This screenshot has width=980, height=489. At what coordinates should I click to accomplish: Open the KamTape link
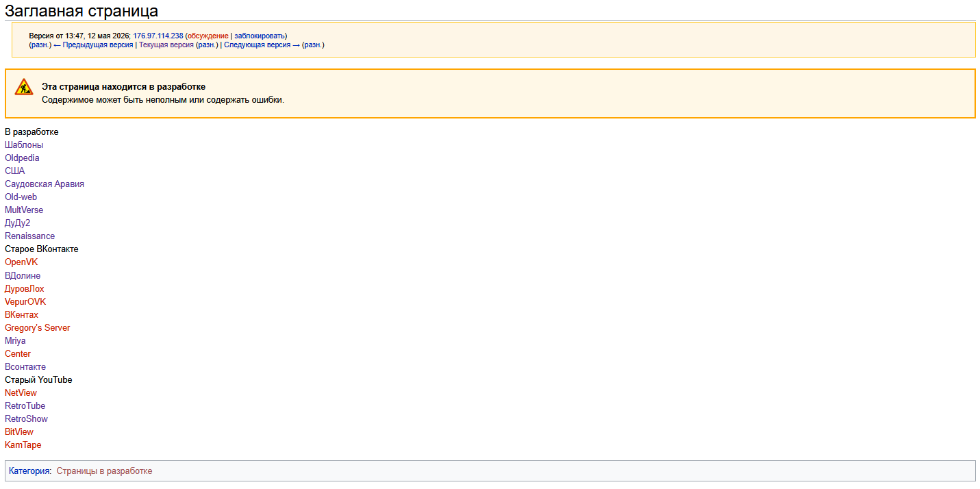[x=23, y=444]
